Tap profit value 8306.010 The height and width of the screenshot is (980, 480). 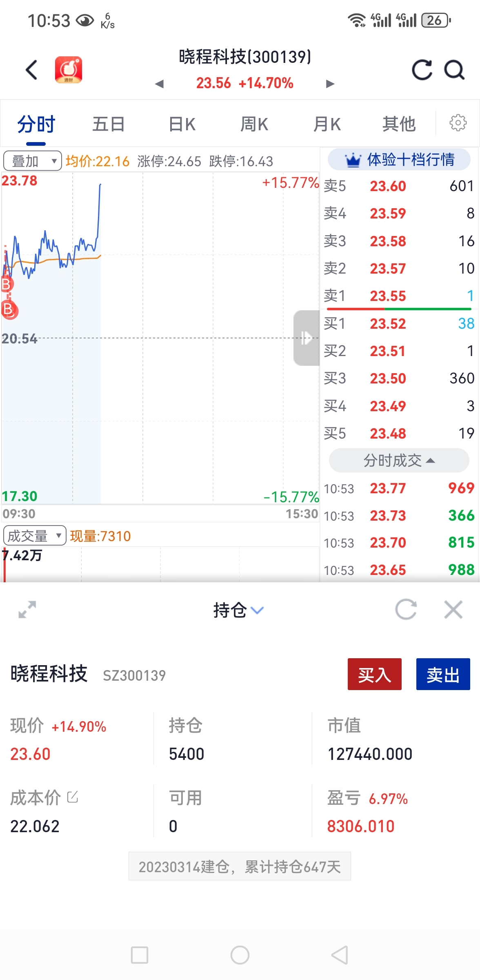tap(361, 826)
